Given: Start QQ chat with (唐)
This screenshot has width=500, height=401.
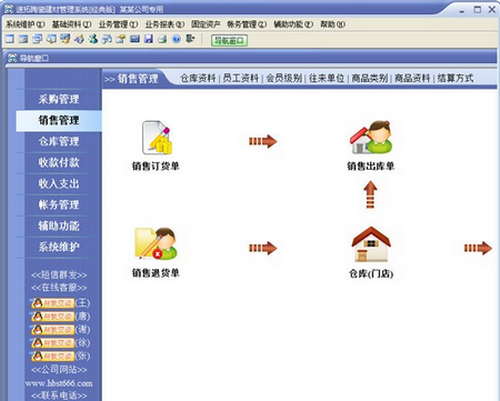Looking at the screenshot, I should [x=53, y=316].
